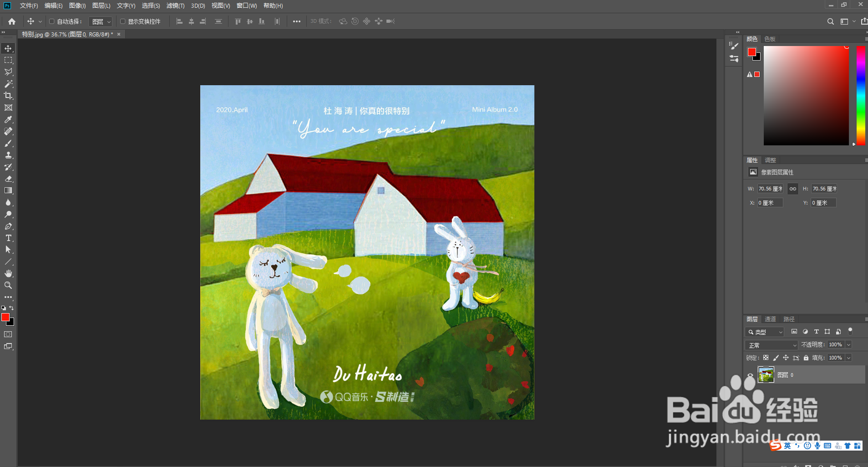The height and width of the screenshot is (467, 868).
Task: Open the 滤镜(T) menu
Action: pyautogui.click(x=175, y=5)
